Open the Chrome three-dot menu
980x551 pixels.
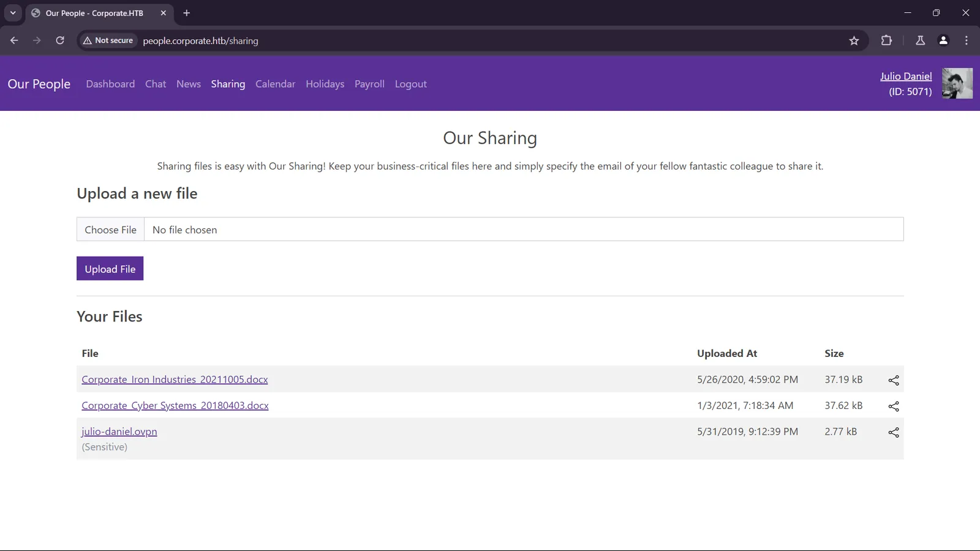967,40
